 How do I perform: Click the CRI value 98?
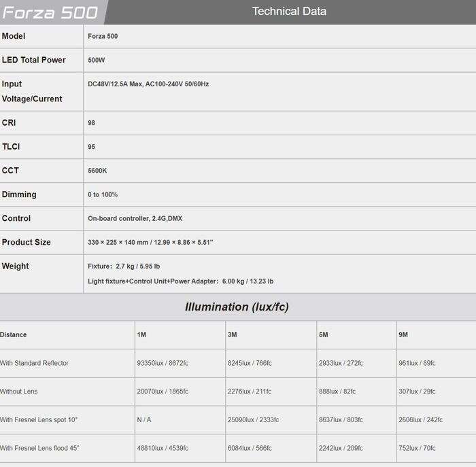92,123
